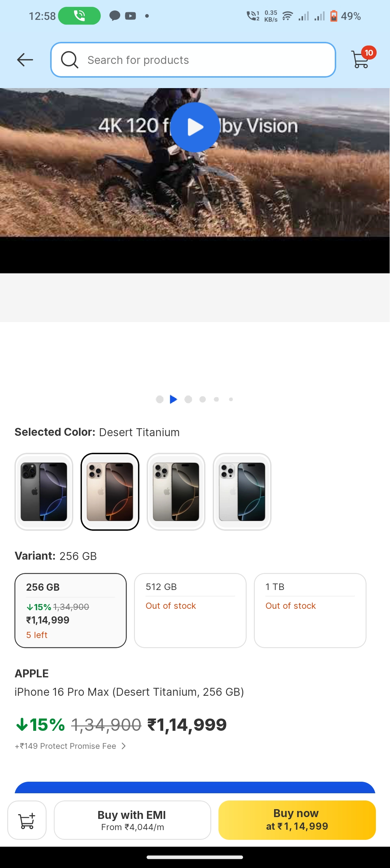Screen dimensions: 390x868
Task: Choose the 256 GB storage variant
Action: 71,610
